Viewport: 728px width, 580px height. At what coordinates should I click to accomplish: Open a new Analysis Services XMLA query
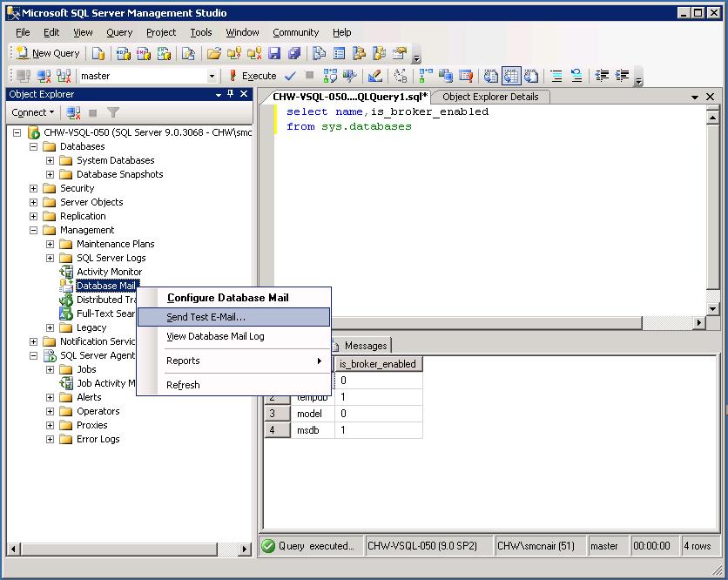coord(164,53)
